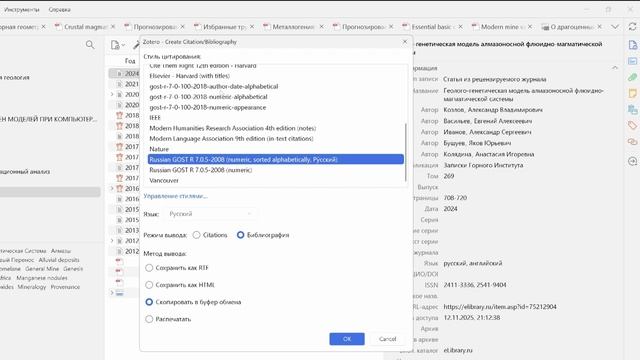
Task: Close the Металлогения tab
Action: [x=322, y=27]
